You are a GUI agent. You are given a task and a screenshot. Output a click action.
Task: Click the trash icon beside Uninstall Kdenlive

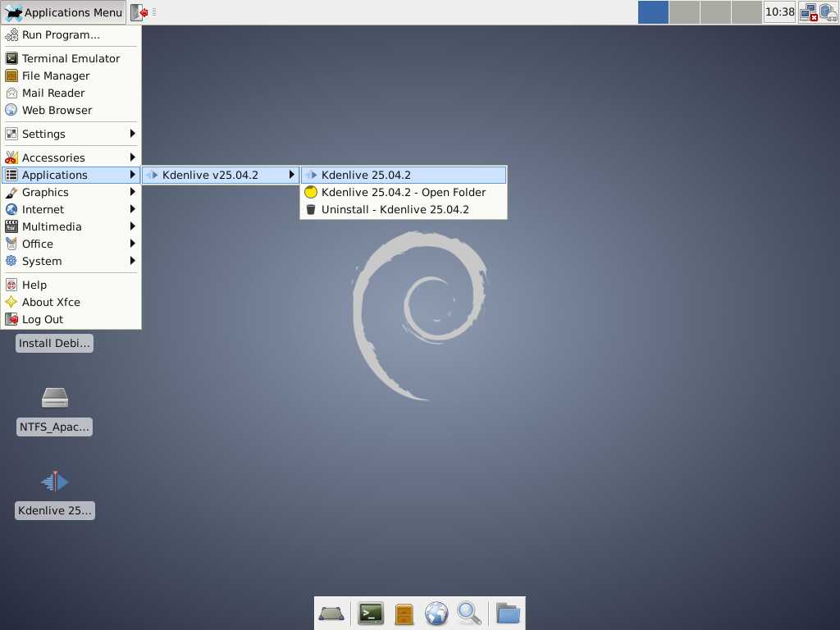pyautogui.click(x=311, y=209)
